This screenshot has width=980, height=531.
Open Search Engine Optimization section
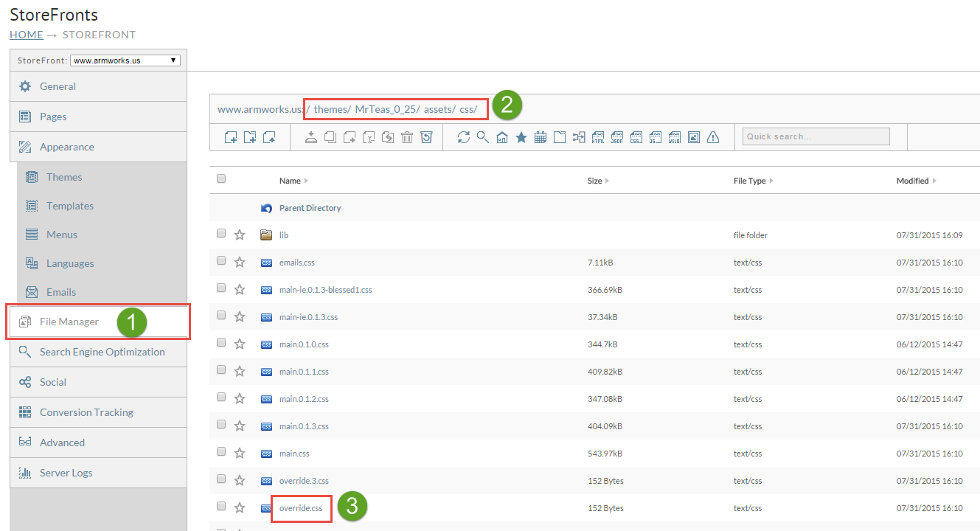(98, 352)
